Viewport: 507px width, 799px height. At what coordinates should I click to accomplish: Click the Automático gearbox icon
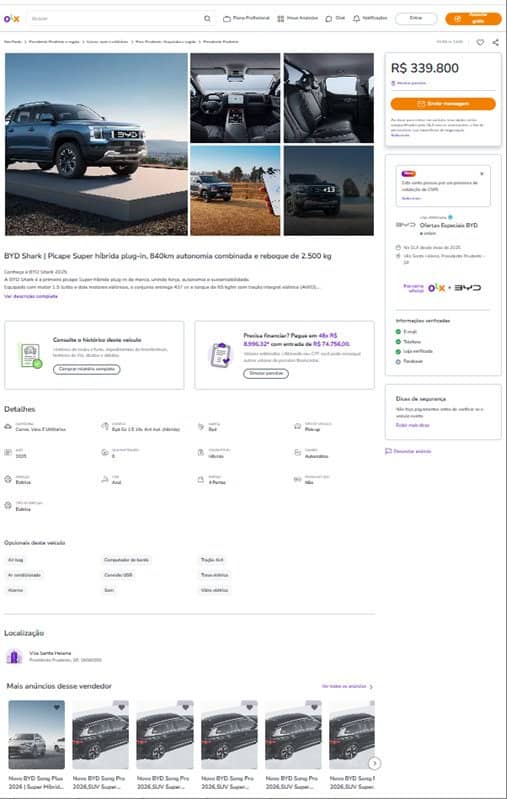(x=298, y=452)
